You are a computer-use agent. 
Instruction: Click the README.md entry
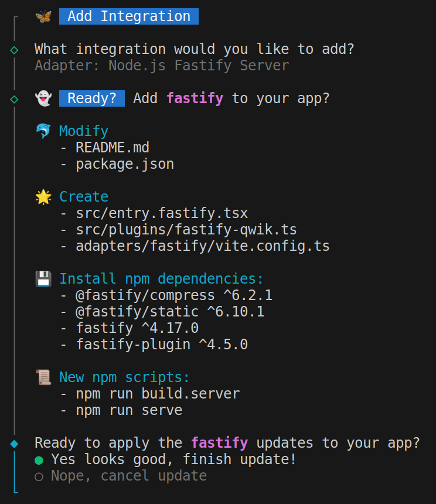pyautogui.click(x=113, y=148)
